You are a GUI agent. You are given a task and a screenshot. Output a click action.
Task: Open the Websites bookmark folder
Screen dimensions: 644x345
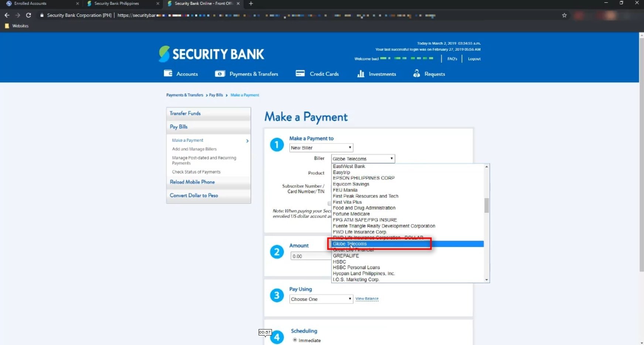click(x=17, y=26)
